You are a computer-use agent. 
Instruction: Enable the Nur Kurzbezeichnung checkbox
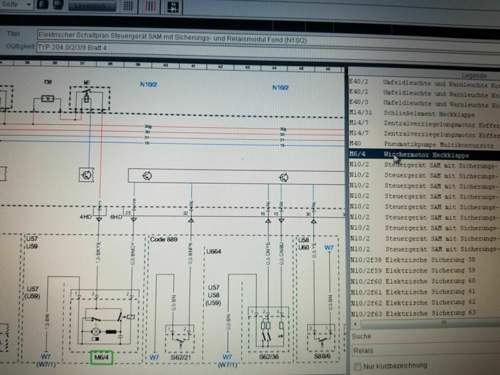coord(357,366)
